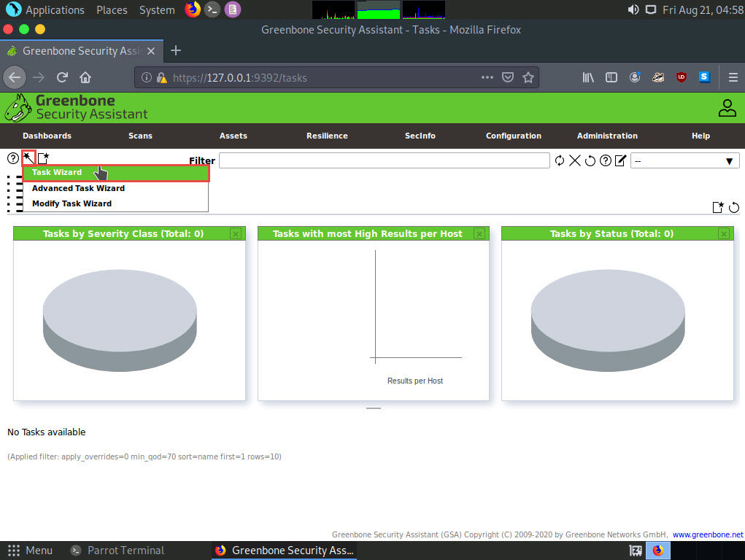Screen dimensions: 745x560
Task: Open the page actions three-dots menu
Action: point(487,77)
